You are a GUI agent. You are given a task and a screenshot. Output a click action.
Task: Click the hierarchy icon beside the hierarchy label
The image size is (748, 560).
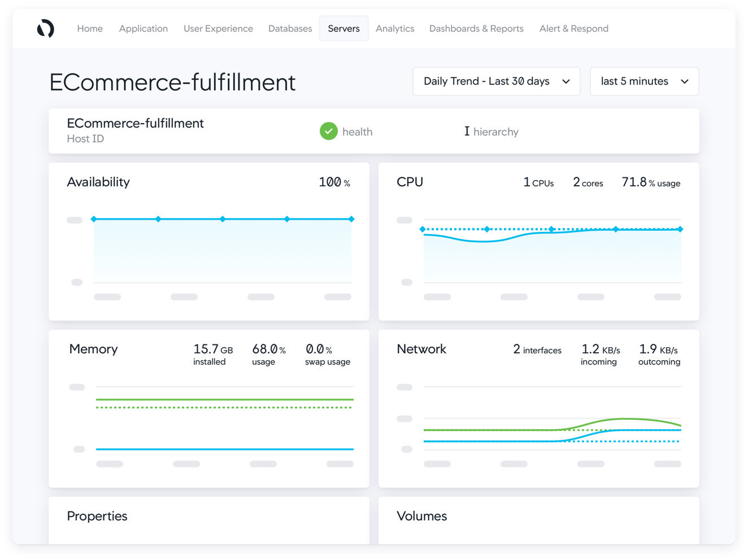[467, 131]
